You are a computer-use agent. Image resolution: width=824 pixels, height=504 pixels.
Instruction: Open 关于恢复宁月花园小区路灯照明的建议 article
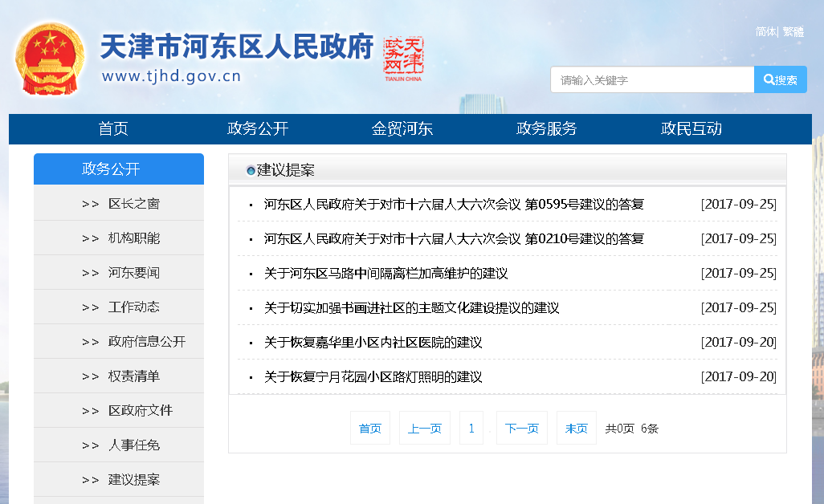pos(373,377)
